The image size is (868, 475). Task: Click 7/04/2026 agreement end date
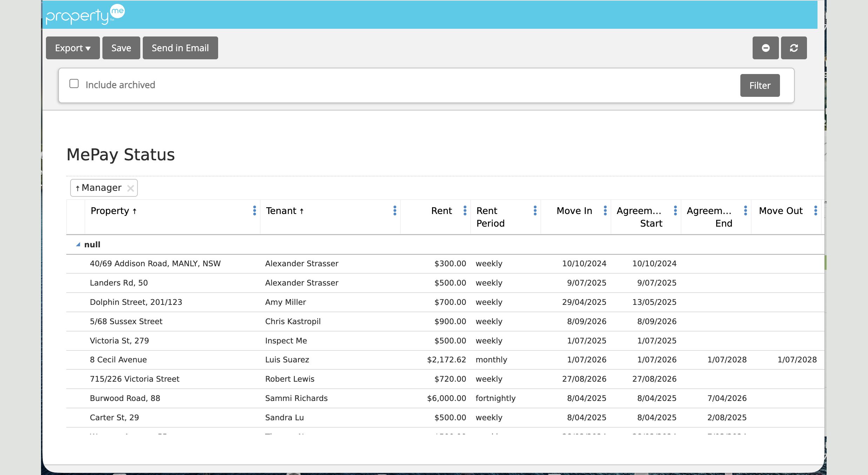coord(727,398)
